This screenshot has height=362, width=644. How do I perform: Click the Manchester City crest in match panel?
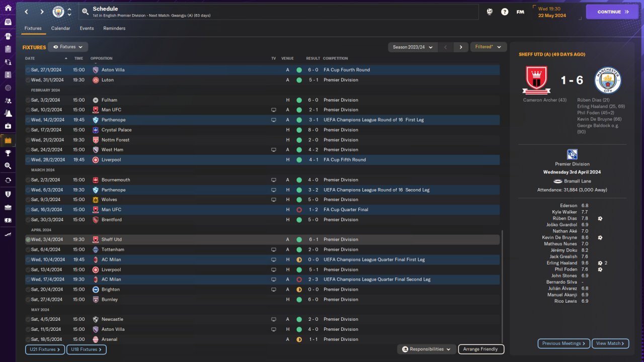click(x=608, y=80)
